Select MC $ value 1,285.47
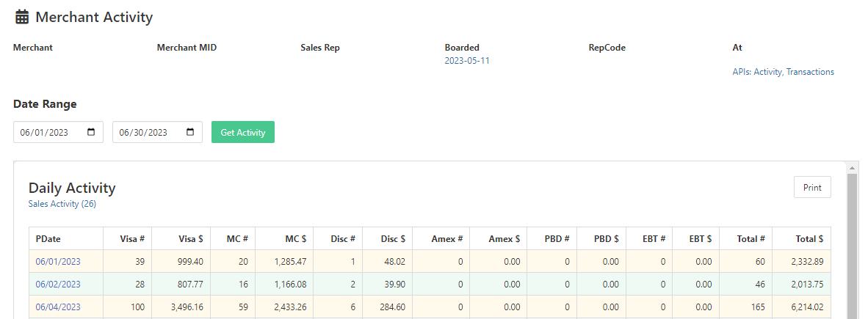Screen dimensions: 868x319 pyautogui.click(x=290, y=262)
